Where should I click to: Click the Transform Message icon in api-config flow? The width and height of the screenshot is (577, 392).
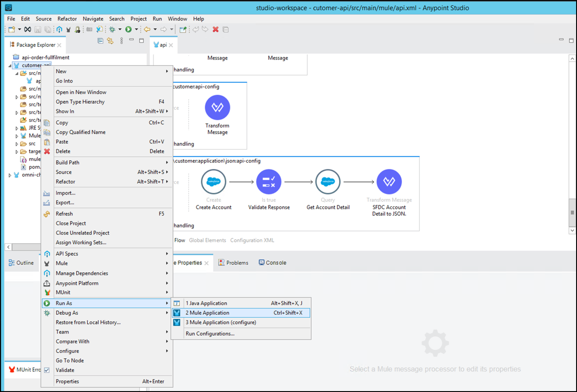pos(217,107)
